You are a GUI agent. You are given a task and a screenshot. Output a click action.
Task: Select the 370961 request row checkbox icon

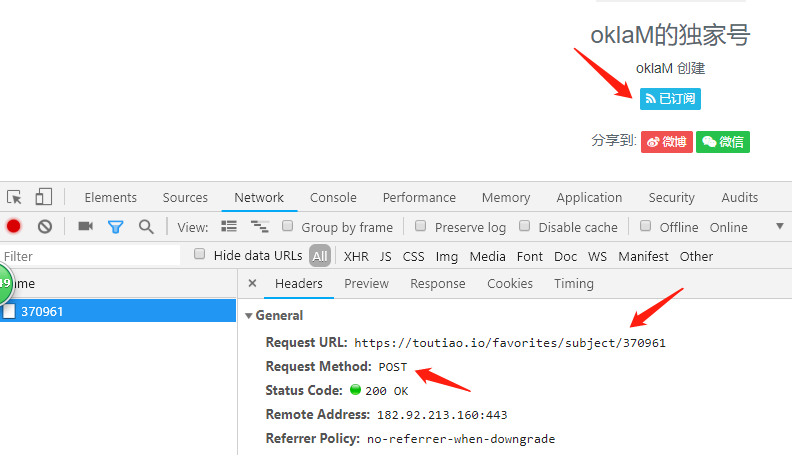click(x=9, y=311)
